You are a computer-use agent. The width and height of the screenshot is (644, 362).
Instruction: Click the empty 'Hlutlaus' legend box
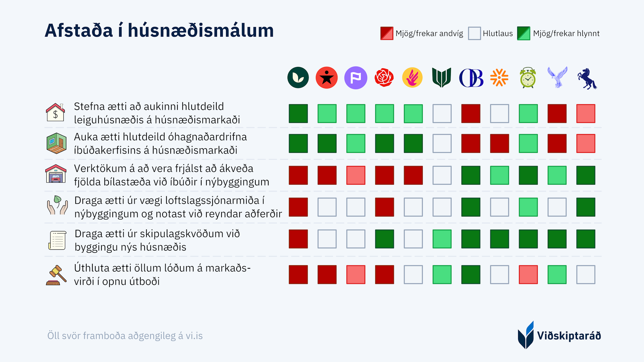tap(474, 33)
